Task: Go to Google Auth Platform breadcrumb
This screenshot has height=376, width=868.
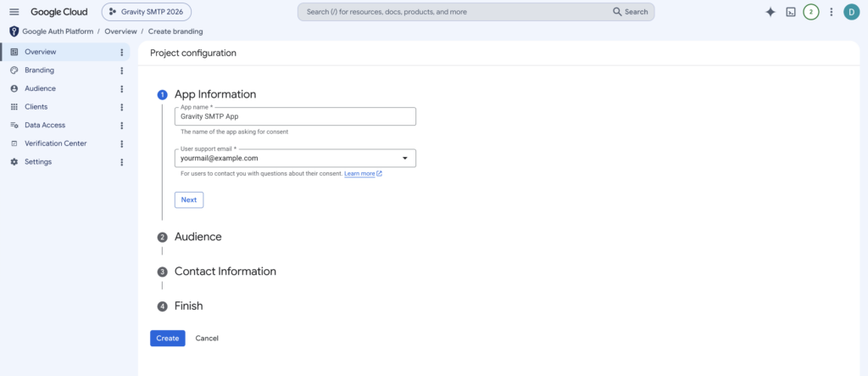Action: [x=58, y=31]
